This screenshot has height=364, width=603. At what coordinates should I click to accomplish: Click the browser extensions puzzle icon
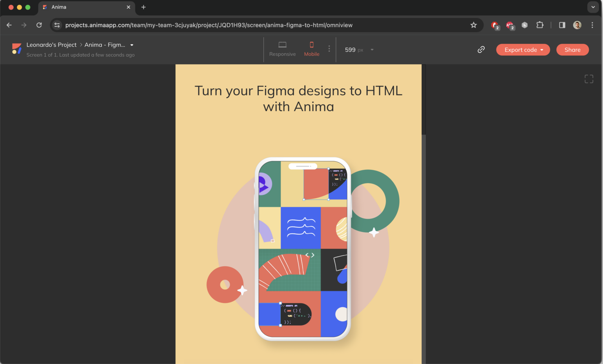click(x=540, y=25)
